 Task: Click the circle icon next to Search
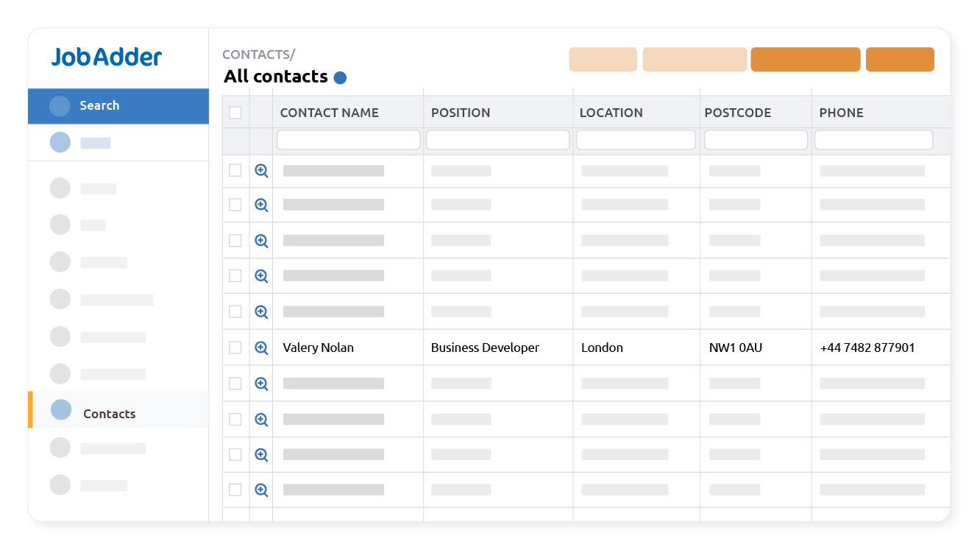pyautogui.click(x=60, y=105)
